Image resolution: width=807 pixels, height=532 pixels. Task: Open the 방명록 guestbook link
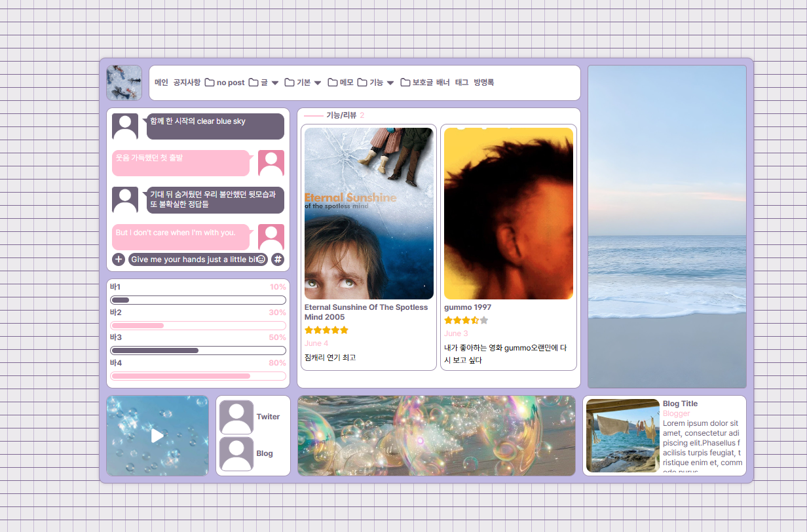point(484,83)
